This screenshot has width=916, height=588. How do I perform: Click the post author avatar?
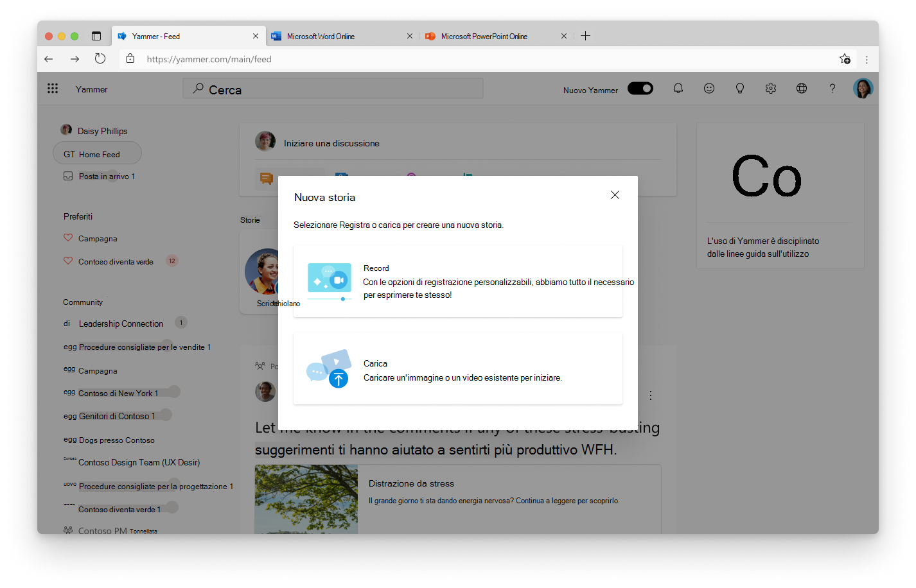coord(265,392)
